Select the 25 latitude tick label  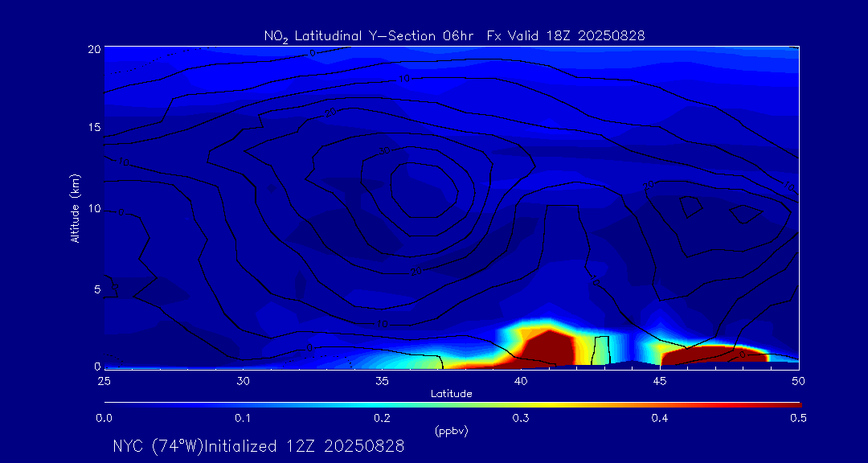(x=104, y=380)
